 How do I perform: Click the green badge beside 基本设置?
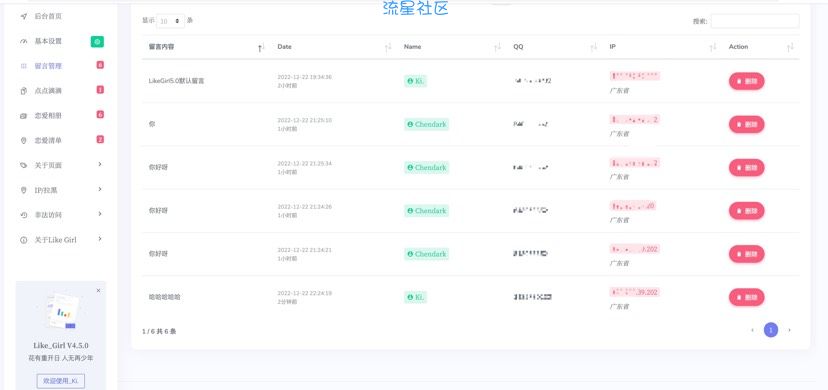tap(97, 42)
